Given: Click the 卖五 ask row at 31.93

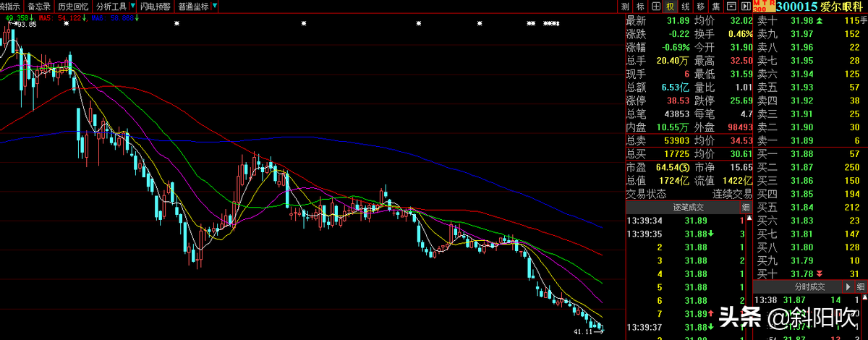Looking at the screenshot, I should (810, 87).
